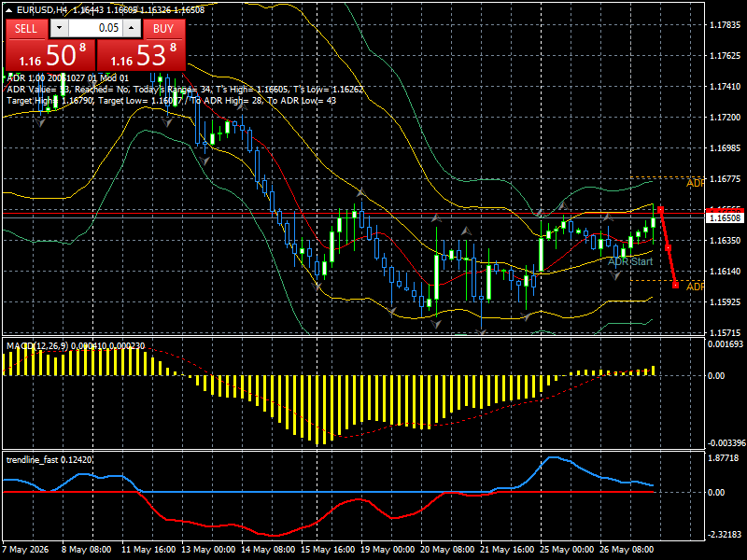The image size is (747, 560).
Task: Click the middle handle of the red trendline
Action: click(x=668, y=248)
